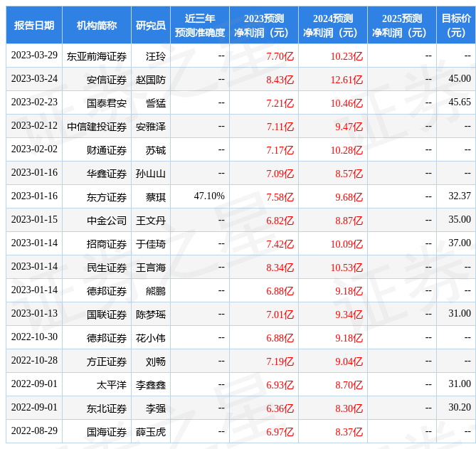Click the date 2023-03-29
476x449 pixels.
[34, 56]
